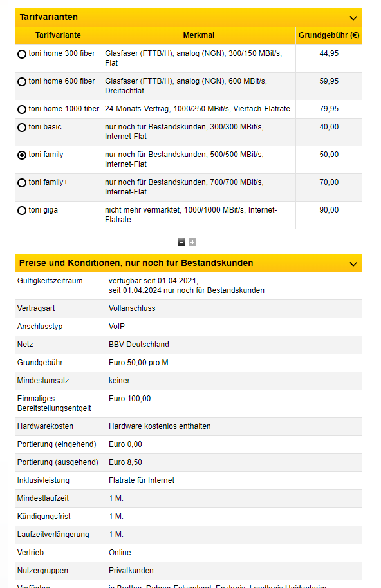
Task: Select the toni family+ tariff
Action: tap(21, 182)
